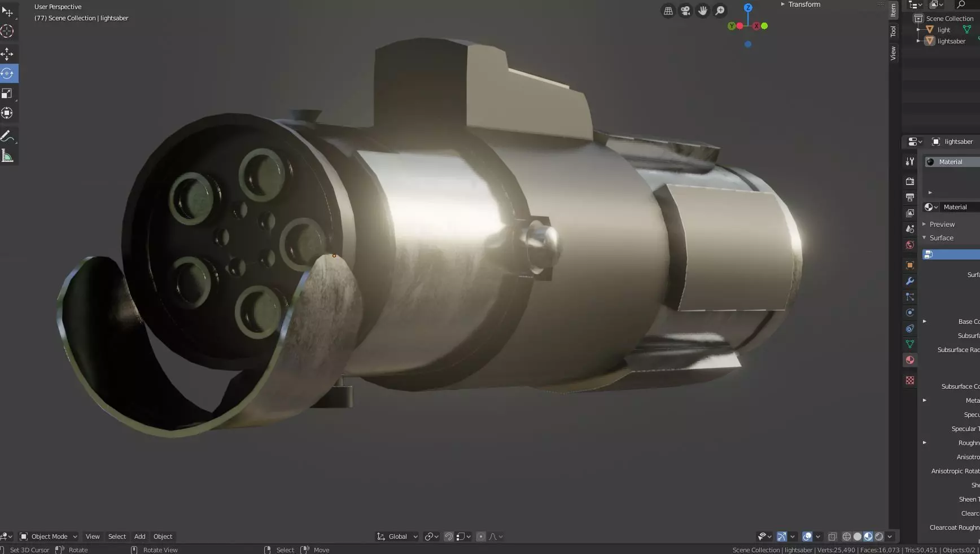Open the shading options dropdown arrow
The height and width of the screenshot is (554, 980).
tap(890, 537)
